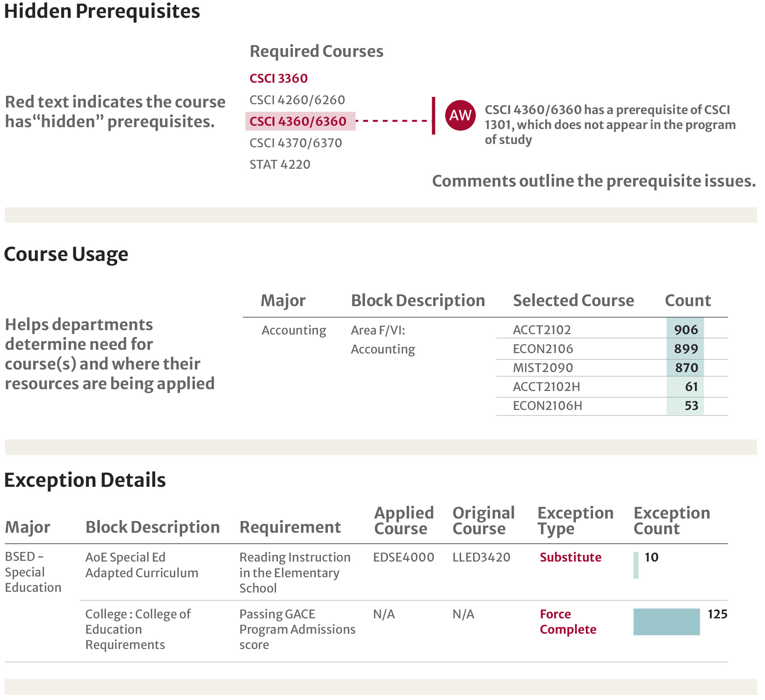765x700 pixels.
Task: Select STAT 4220 in the course list
Action: tap(280, 165)
